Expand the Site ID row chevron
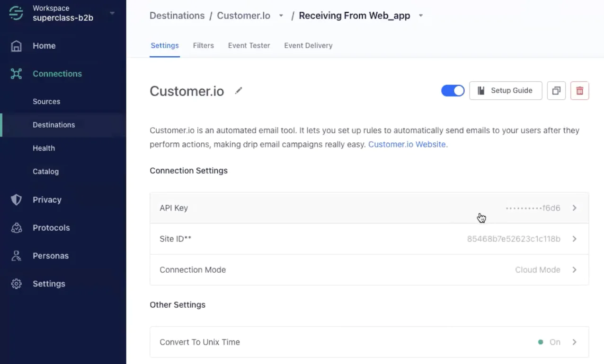Screen dimensions: 604x364 click(x=574, y=239)
